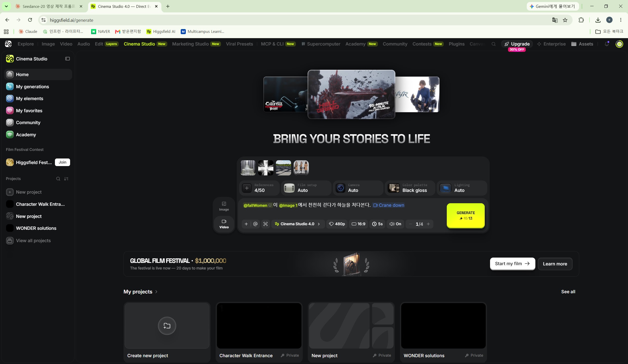This screenshot has width=628, height=364.
Task: Change the 5s duration setting
Action: 377,224
